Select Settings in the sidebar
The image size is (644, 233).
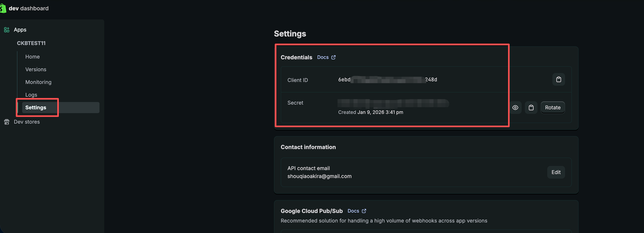[x=36, y=108]
